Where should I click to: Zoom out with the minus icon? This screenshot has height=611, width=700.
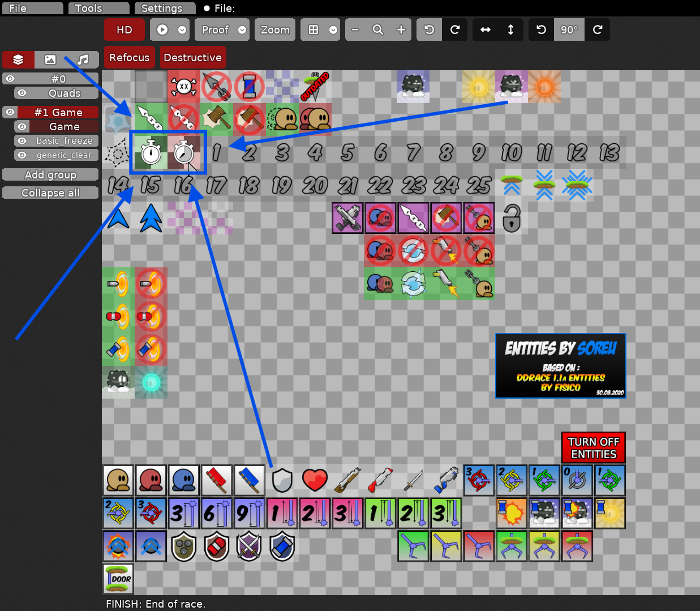click(x=355, y=29)
